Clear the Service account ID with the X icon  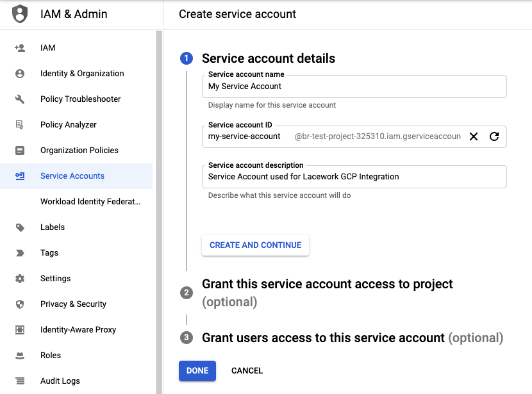[473, 136]
